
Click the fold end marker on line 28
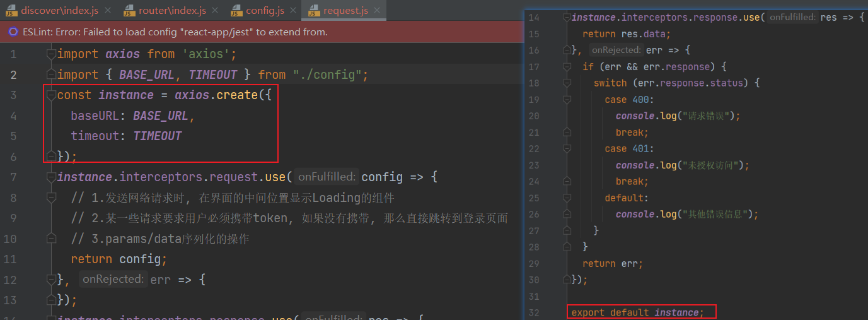(x=566, y=247)
